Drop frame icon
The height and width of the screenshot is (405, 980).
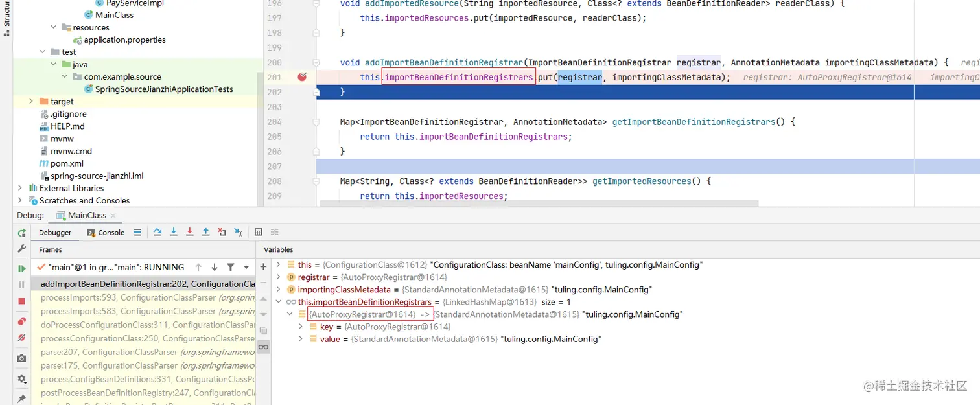[222, 232]
